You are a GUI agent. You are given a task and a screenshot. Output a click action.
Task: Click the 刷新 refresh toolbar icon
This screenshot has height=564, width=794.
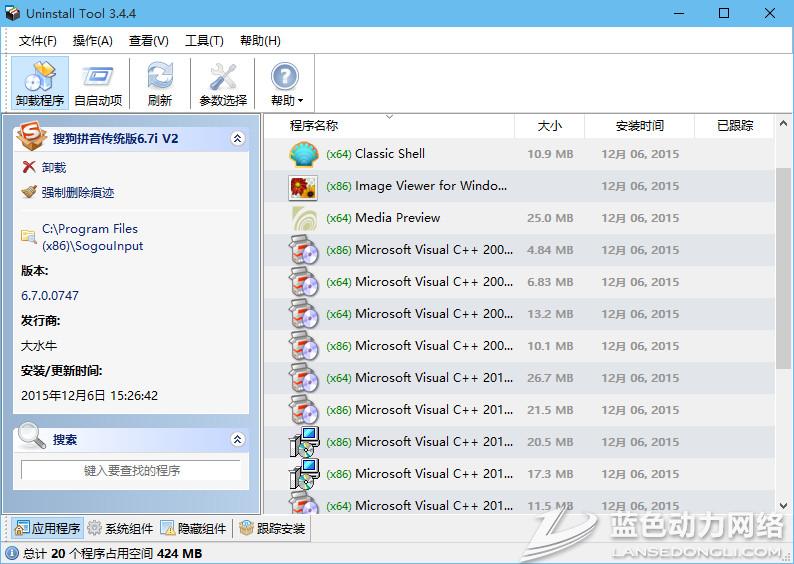(x=160, y=77)
